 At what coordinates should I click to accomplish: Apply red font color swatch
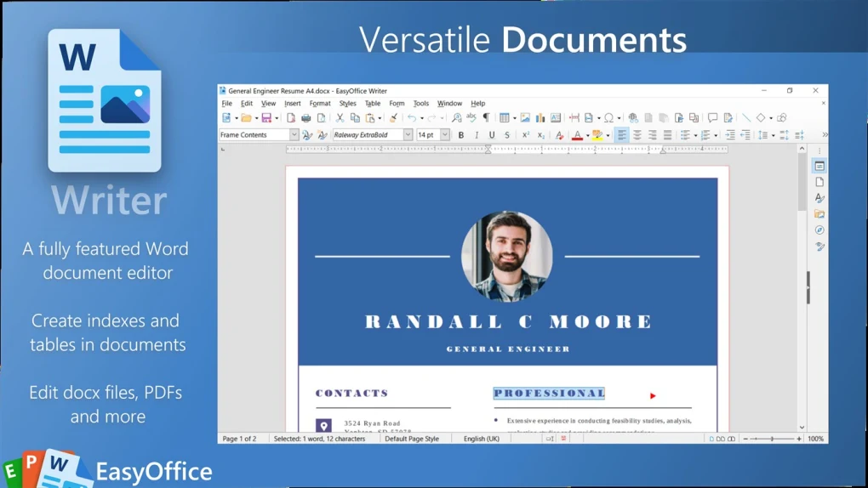577,135
